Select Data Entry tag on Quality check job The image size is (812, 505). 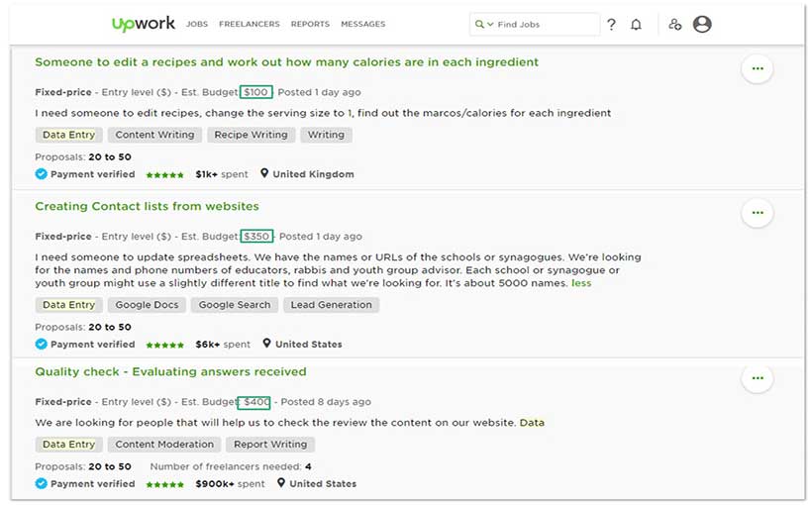coord(69,445)
